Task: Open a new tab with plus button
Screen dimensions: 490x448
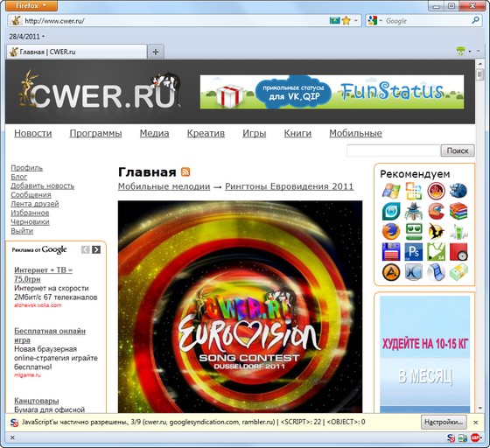Action: click(x=156, y=52)
